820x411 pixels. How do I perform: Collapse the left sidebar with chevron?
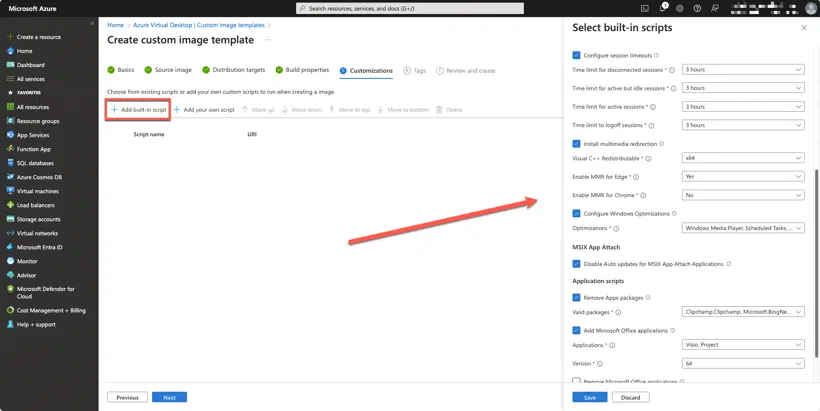click(93, 24)
